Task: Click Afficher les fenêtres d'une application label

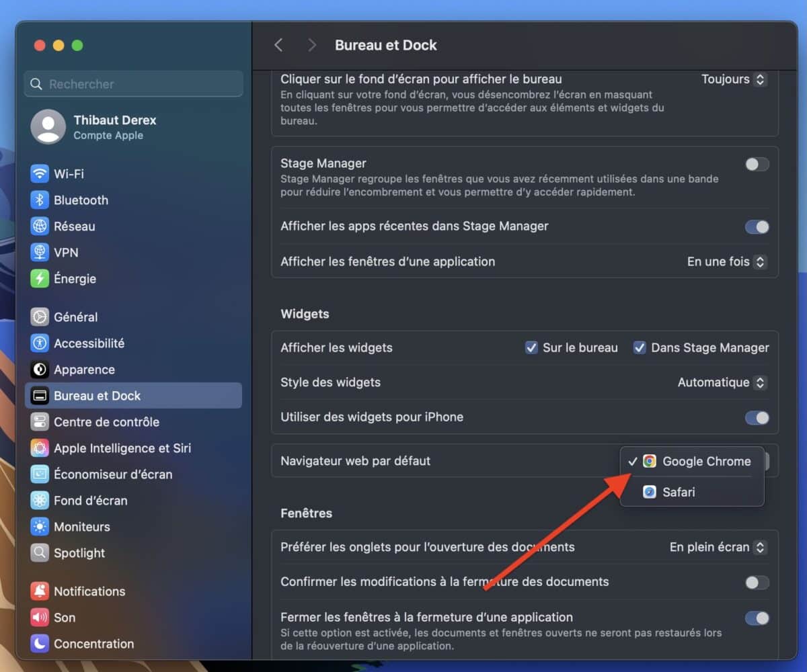Action: pyautogui.click(x=387, y=261)
